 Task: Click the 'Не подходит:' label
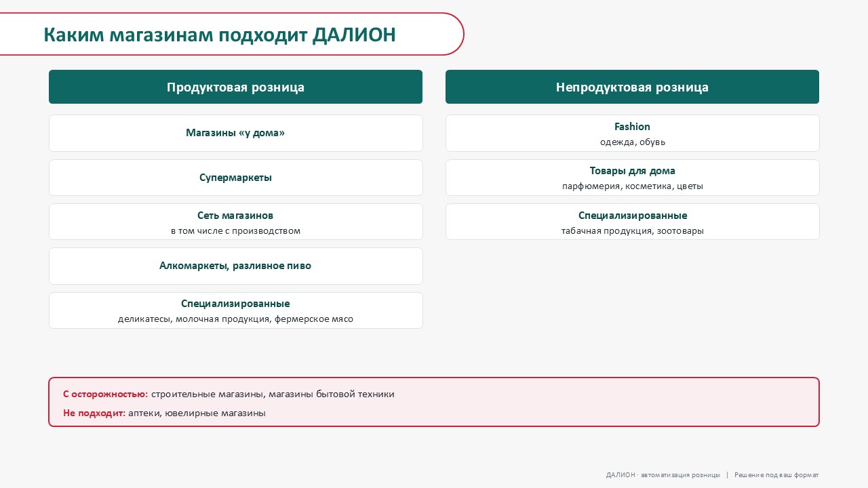[94, 413]
